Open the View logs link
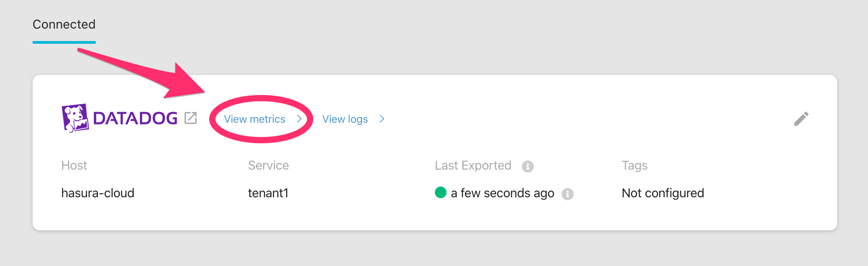868x266 pixels. (x=345, y=119)
